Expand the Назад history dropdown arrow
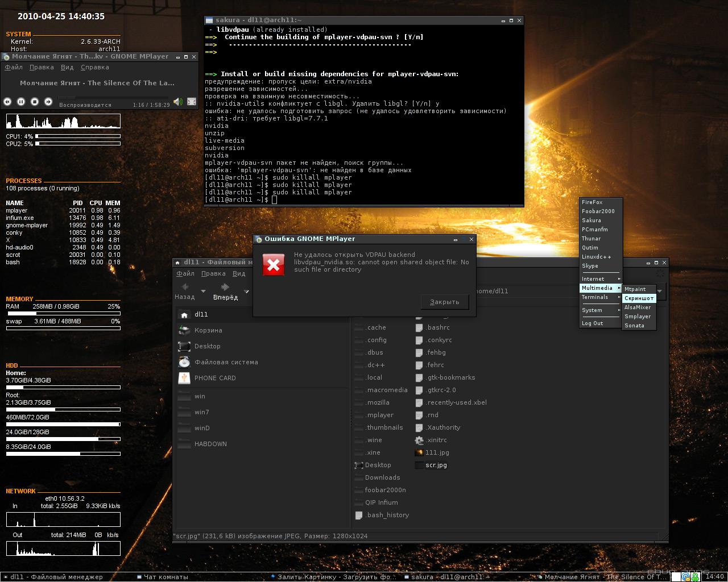The width and height of the screenshot is (728, 582). click(203, 292)
